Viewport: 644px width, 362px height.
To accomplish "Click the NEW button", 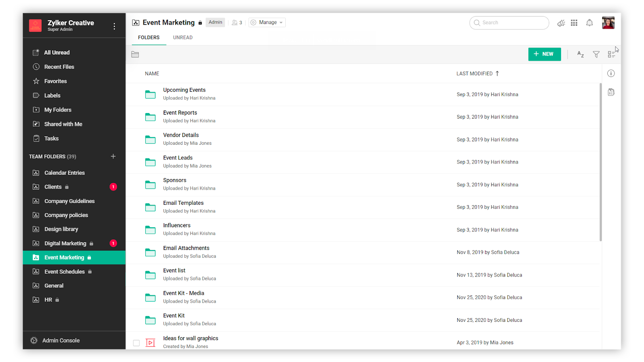I will pos(544,54).
